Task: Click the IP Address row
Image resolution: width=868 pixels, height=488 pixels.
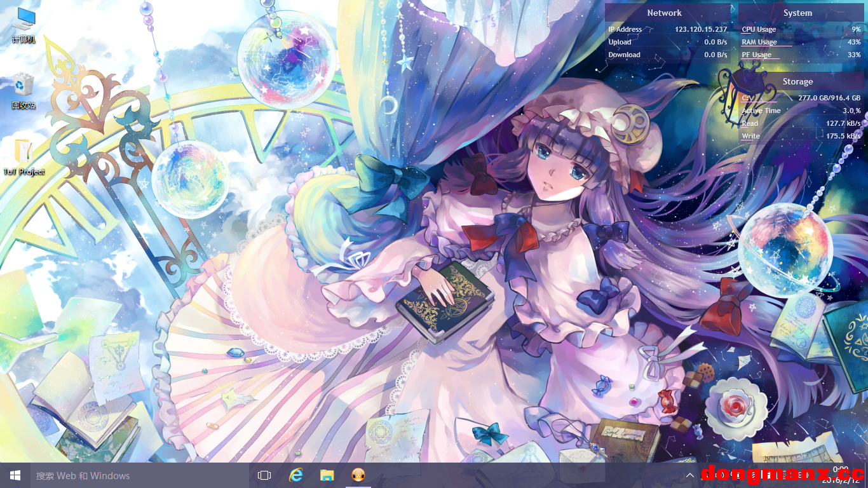Action: coord(667,29)
